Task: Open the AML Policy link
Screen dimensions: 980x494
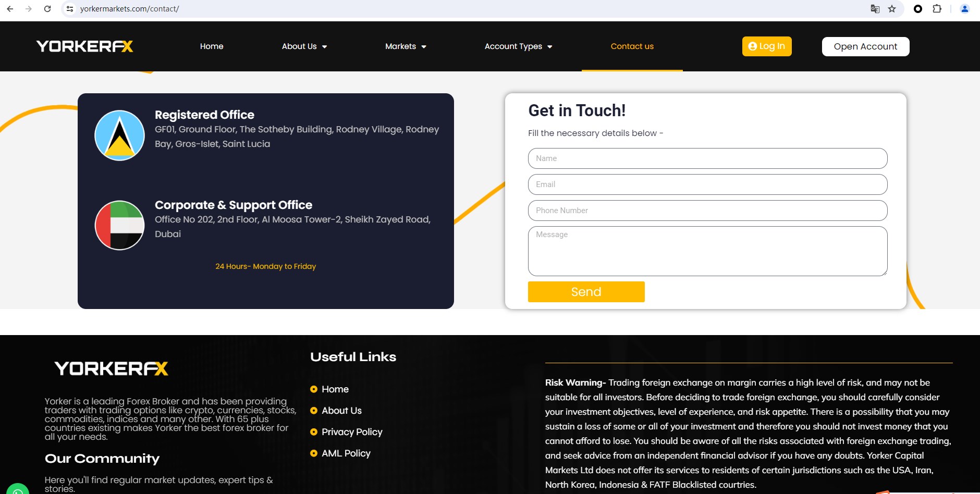Action: coord(346,453)
